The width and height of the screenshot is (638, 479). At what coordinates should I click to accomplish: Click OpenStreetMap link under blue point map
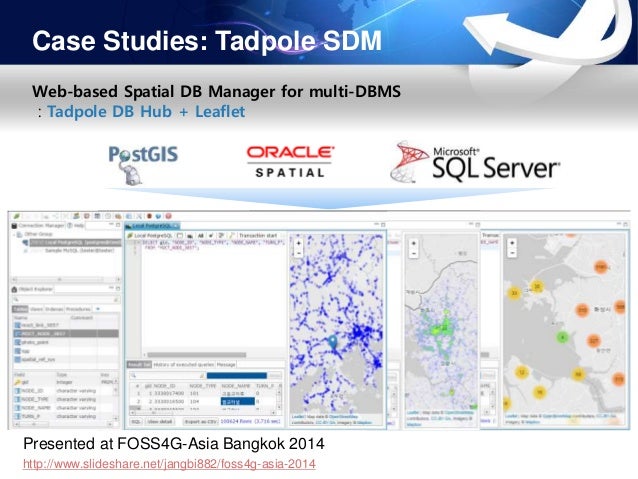point(343,417)
